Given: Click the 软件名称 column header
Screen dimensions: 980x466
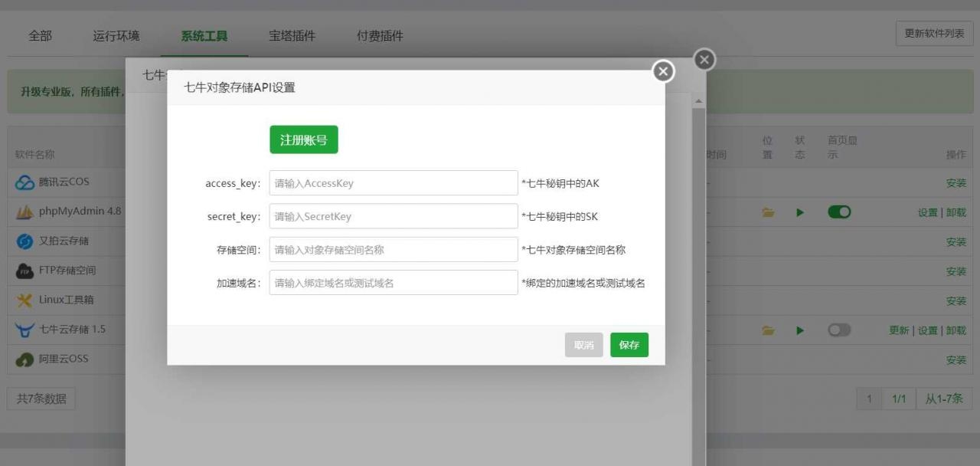Looking at the screenshot, I should click(x=35, y=154).
